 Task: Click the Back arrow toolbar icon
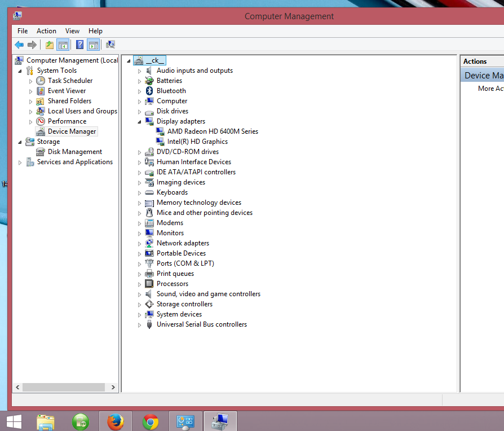(x=19, y=45)
